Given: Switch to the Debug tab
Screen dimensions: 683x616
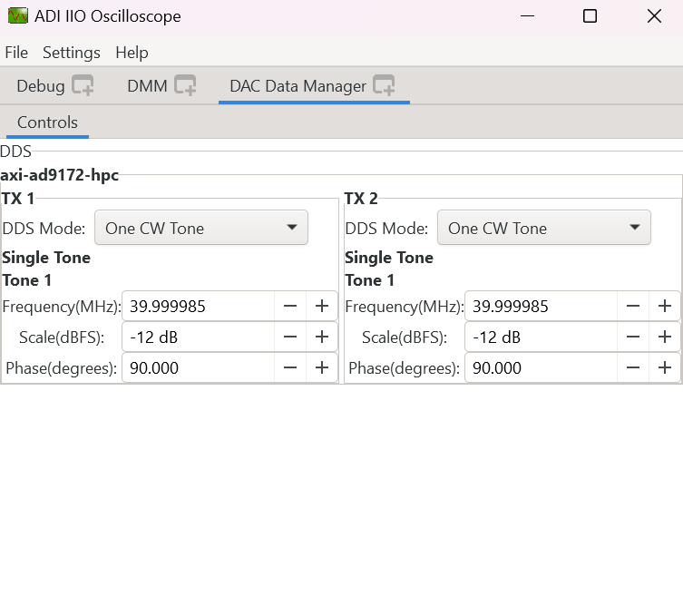Looking at the screenshot, I should tap(41, 86).
